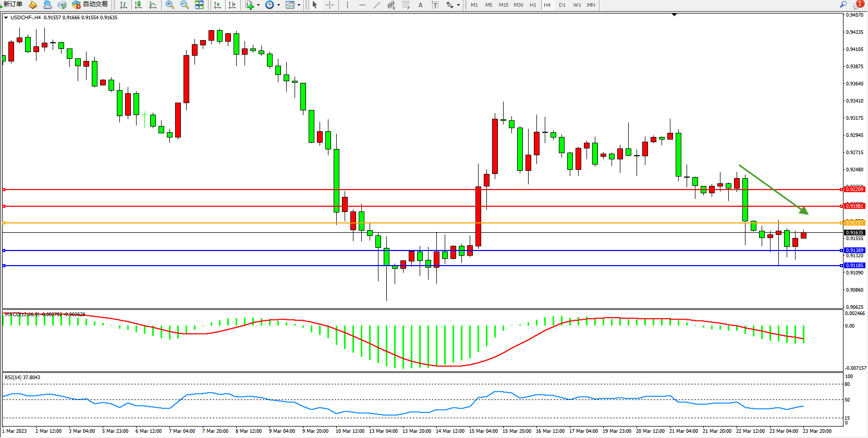
Task: Switch to H1 timeframe
Action: click(533, 5)
